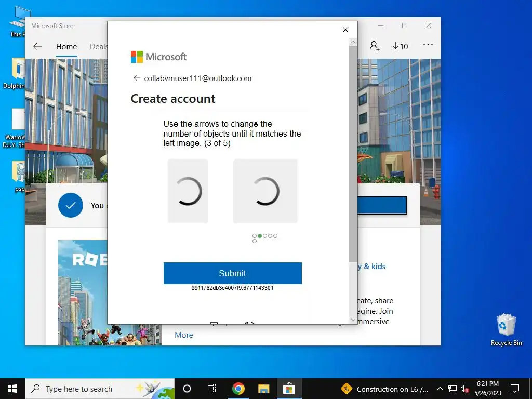Click the Microsoft Store back arrow

[x=37, y=46]
